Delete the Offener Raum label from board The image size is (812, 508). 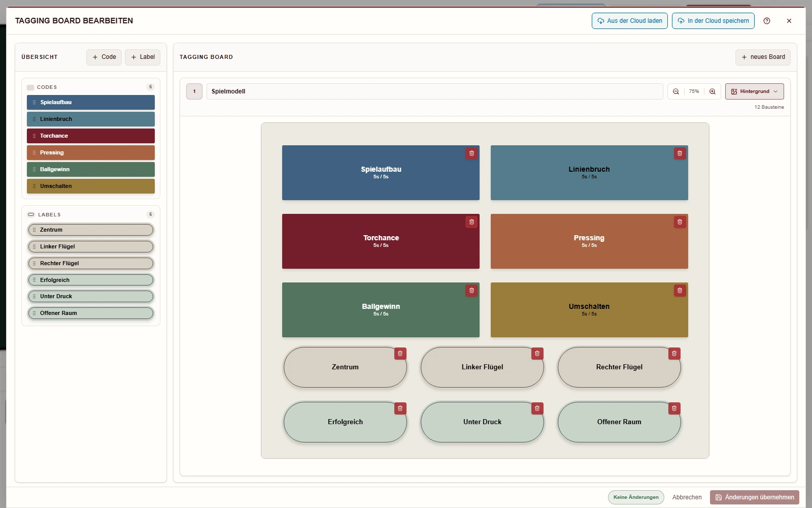(674, 408)
